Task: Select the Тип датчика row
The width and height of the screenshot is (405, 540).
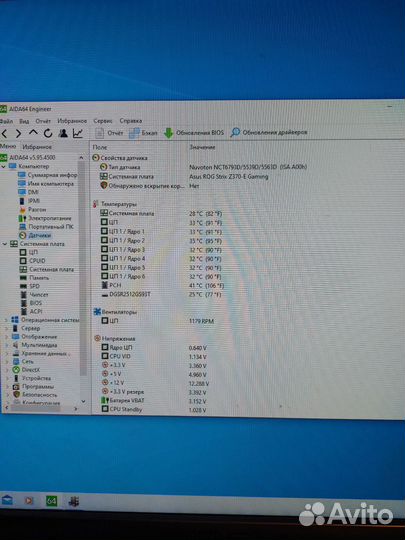Action: [x=203, y=167]
